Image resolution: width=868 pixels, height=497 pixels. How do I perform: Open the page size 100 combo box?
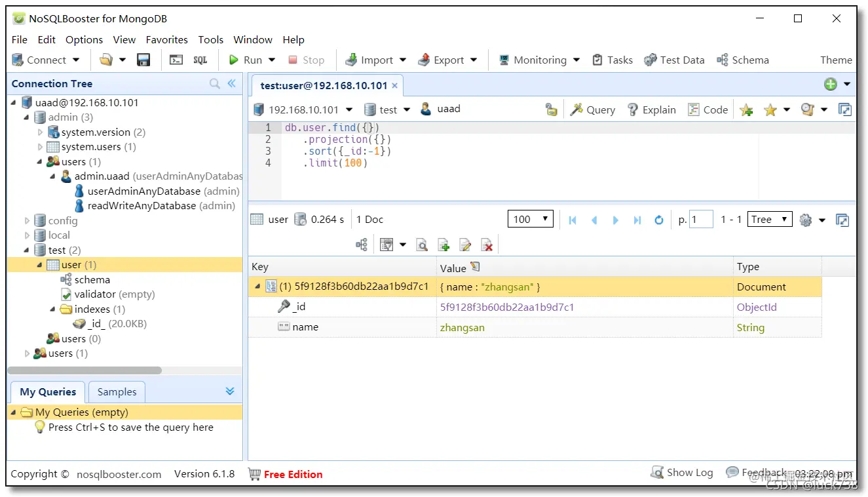click(531, 219)
